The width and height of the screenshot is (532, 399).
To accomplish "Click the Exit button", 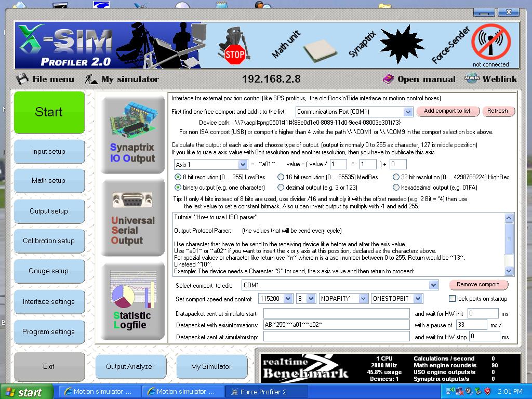I will pos(49,366).
